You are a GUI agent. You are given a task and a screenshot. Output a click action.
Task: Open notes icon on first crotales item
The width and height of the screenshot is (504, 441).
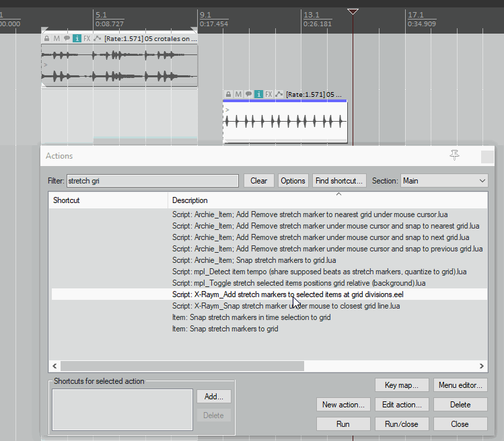point(67,39)
